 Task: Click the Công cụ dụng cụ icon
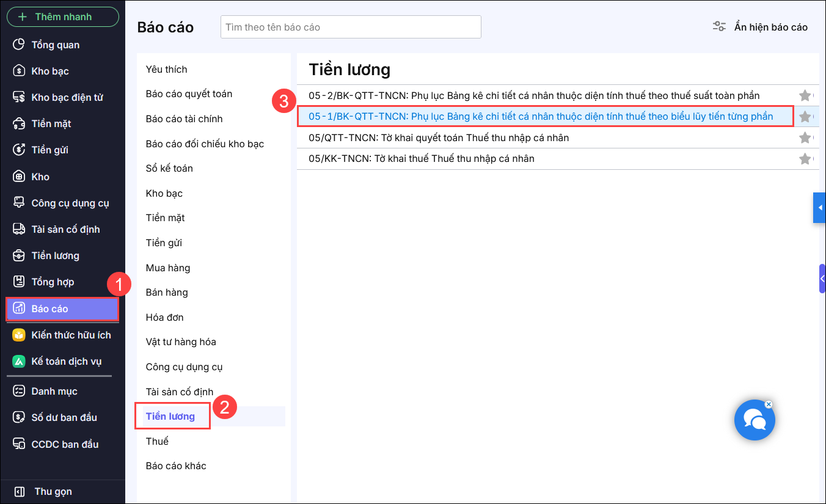pos(20,203)
